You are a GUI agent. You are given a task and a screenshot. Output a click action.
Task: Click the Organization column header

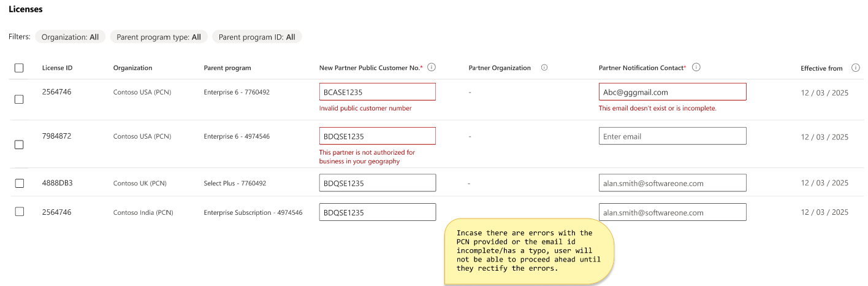[x=132, y=68]
